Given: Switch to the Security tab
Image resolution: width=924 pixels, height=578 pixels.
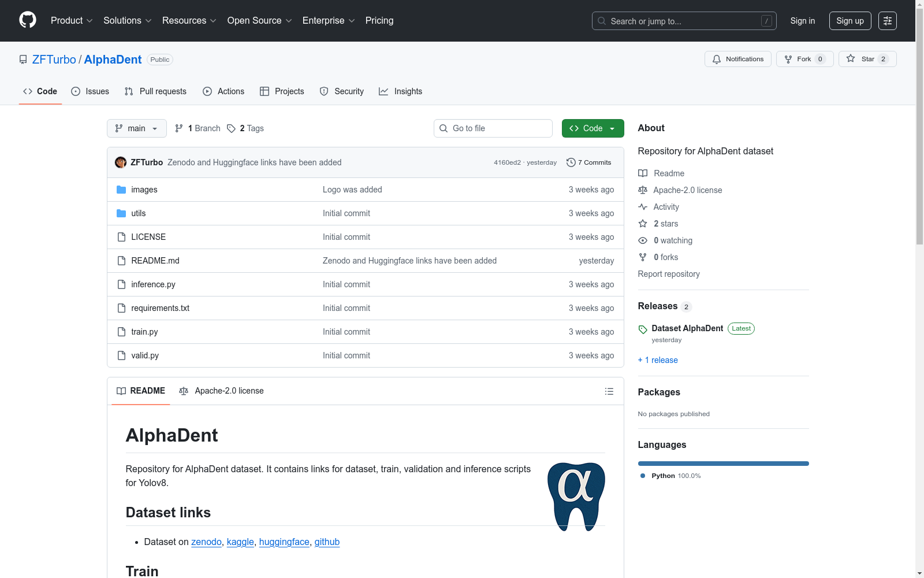Looking at the screenshot, I should 342,91.
